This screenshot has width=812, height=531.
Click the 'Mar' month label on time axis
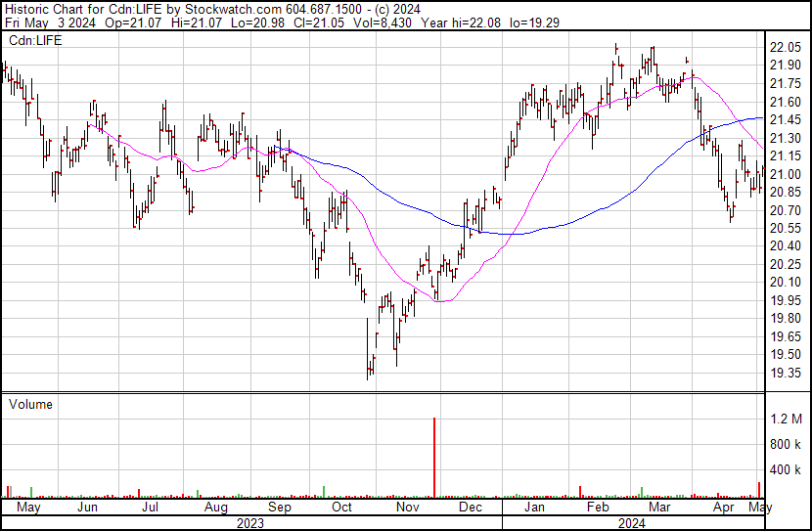(659, 508)
